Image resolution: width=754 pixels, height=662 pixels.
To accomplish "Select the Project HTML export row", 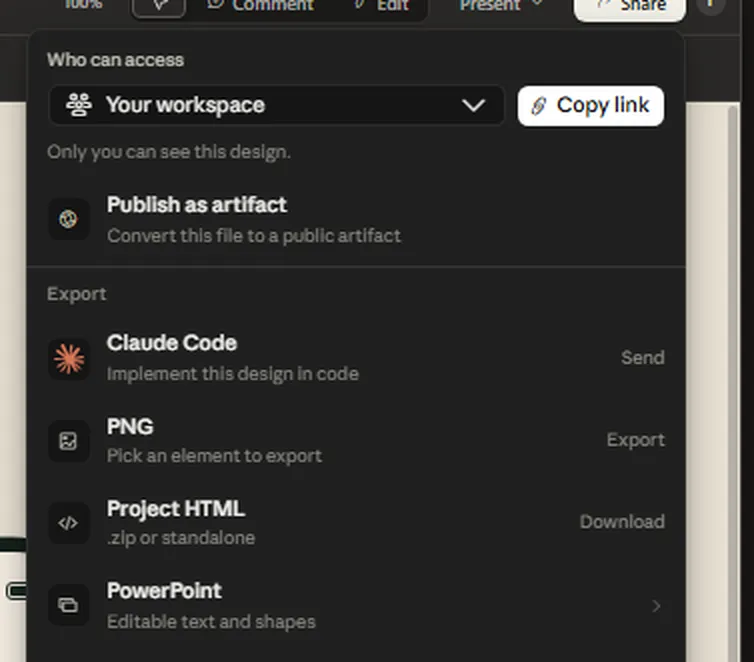I will [356, 523].
